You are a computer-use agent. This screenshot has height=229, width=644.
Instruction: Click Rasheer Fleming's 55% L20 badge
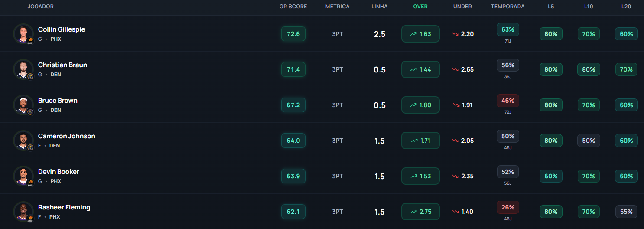[626, 212]
